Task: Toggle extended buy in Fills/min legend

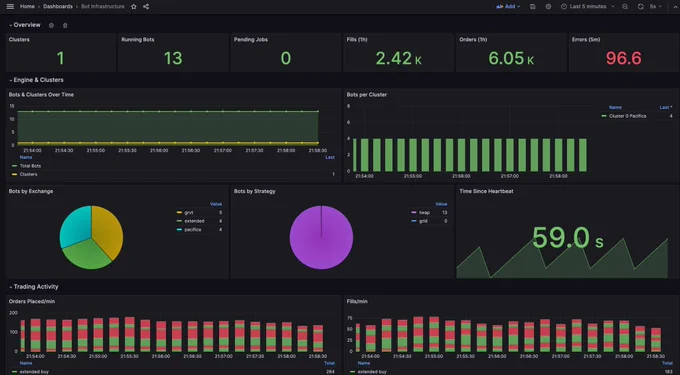Action: tap(372, 372)
